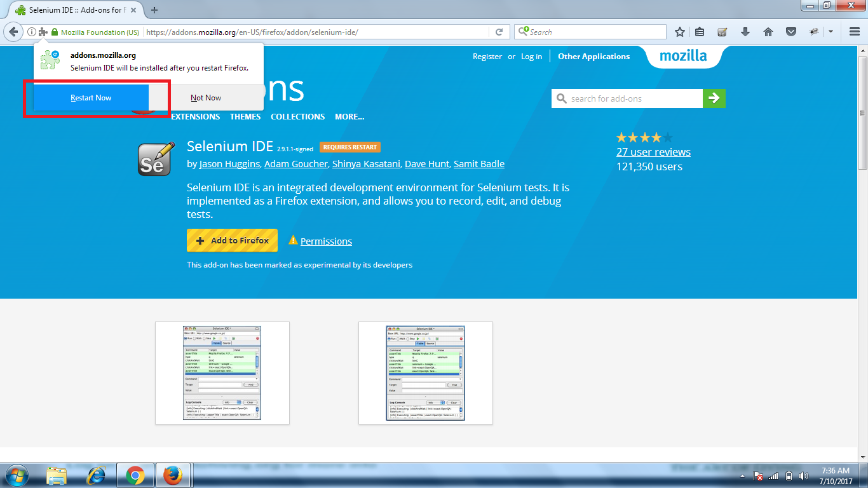Open the COLLECTIONS navigation item
The height and width of the screenshot is (488, 868).
pos(297,117)
